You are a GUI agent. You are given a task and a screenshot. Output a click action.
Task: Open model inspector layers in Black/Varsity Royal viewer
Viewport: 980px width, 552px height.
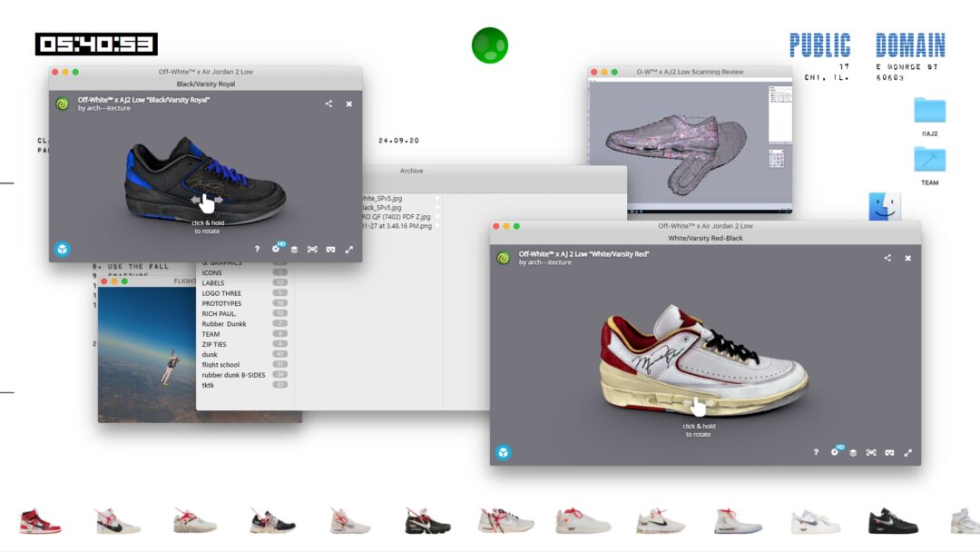coord(294,250)
